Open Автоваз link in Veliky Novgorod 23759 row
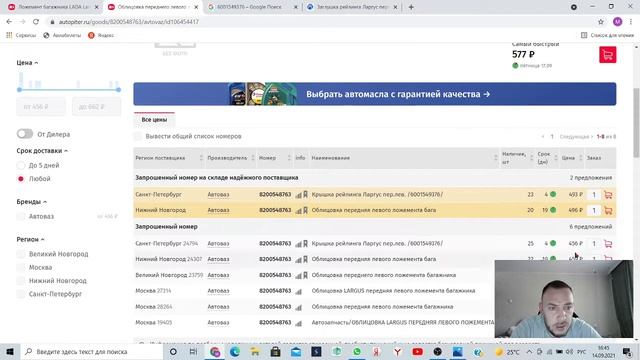 (x=218, y=275)
